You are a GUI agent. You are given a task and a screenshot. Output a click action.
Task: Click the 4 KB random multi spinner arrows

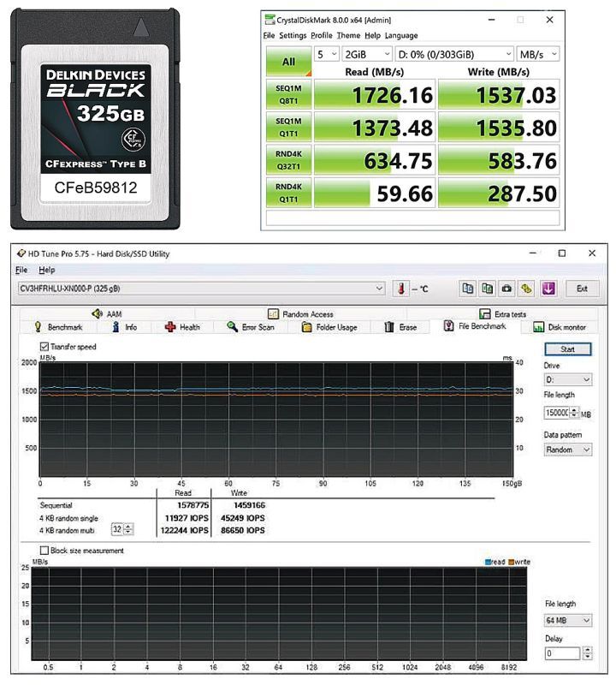coord(128,529)
